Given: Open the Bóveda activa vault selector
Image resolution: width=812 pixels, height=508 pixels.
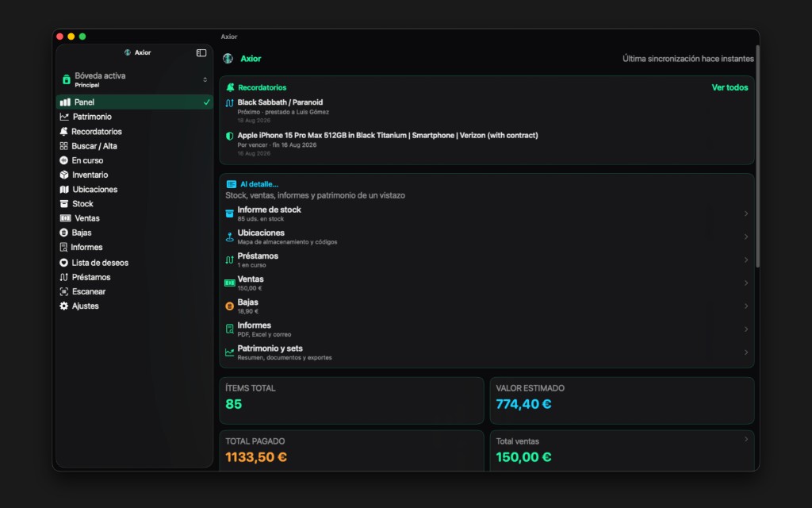Looking at the screenshot, I should click(135, 79).
